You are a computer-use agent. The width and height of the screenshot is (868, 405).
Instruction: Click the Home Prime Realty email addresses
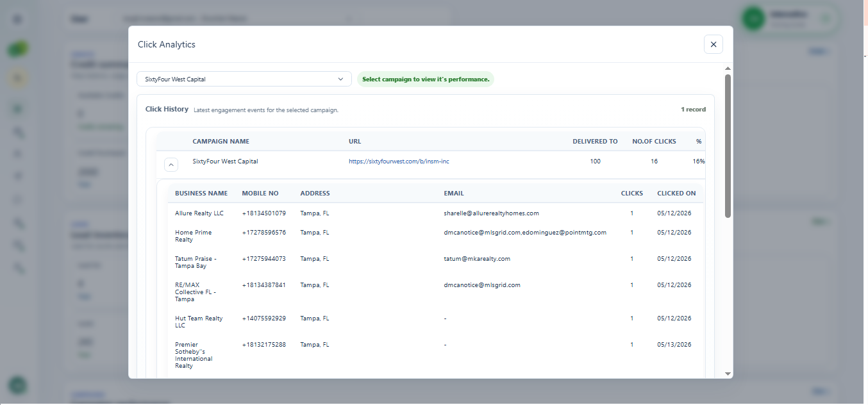(x=525, y=233)
